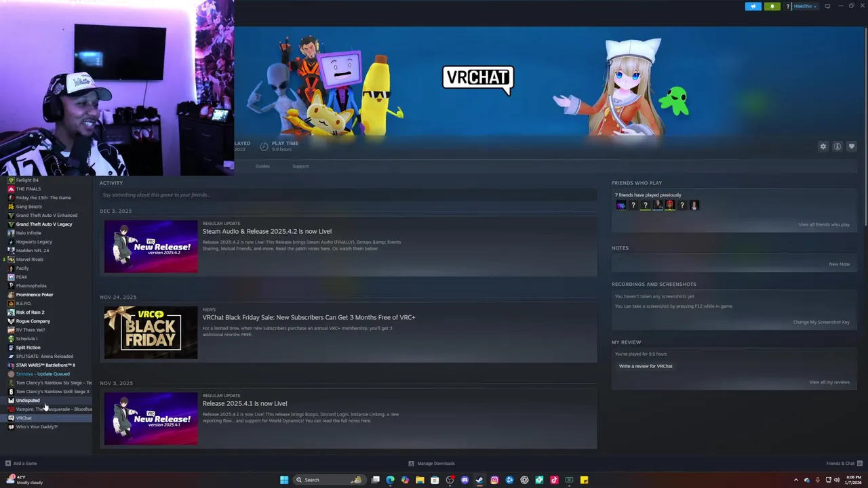Open the 2025.4.1 New Release thumbnail
The width and height of the screenshot is (868, 488).
coord(151,418)
